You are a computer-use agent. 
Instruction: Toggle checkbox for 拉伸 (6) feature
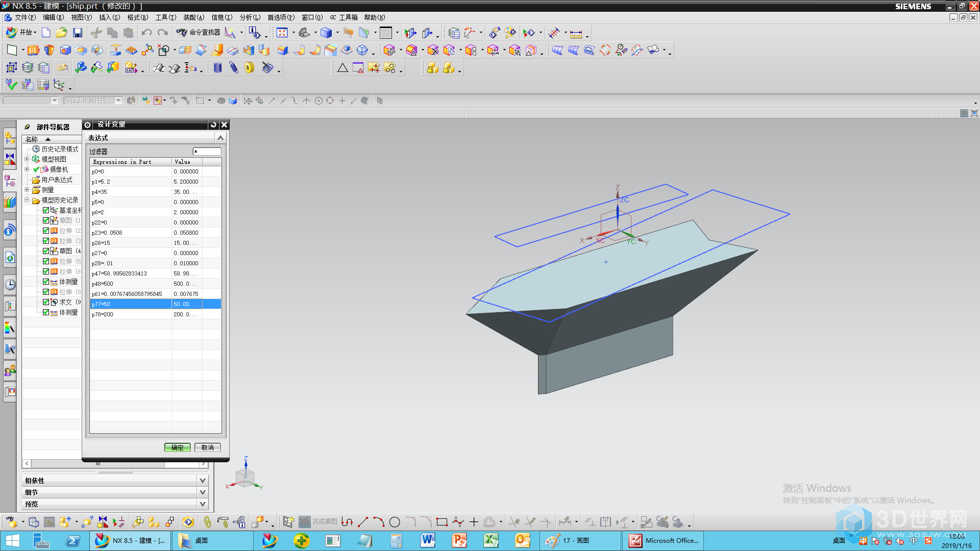(x=46, y=271)
